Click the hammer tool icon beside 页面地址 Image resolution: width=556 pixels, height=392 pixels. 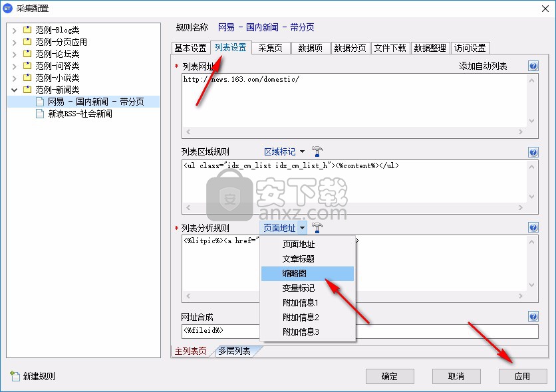317,228
